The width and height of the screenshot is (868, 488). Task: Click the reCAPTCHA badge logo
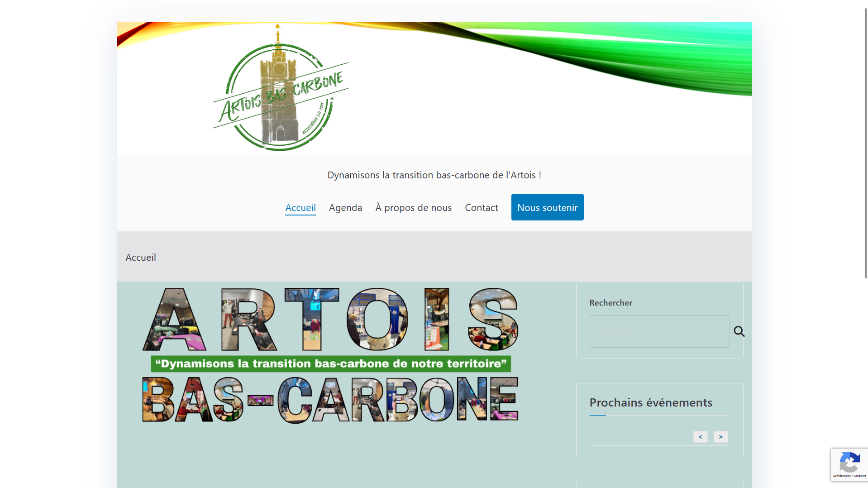coord(849,462)
